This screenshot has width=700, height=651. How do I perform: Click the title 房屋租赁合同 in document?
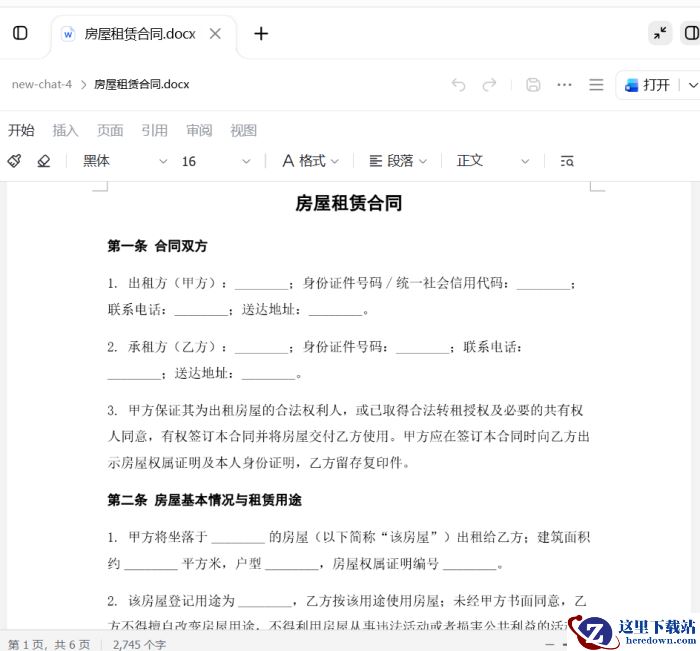349,203
